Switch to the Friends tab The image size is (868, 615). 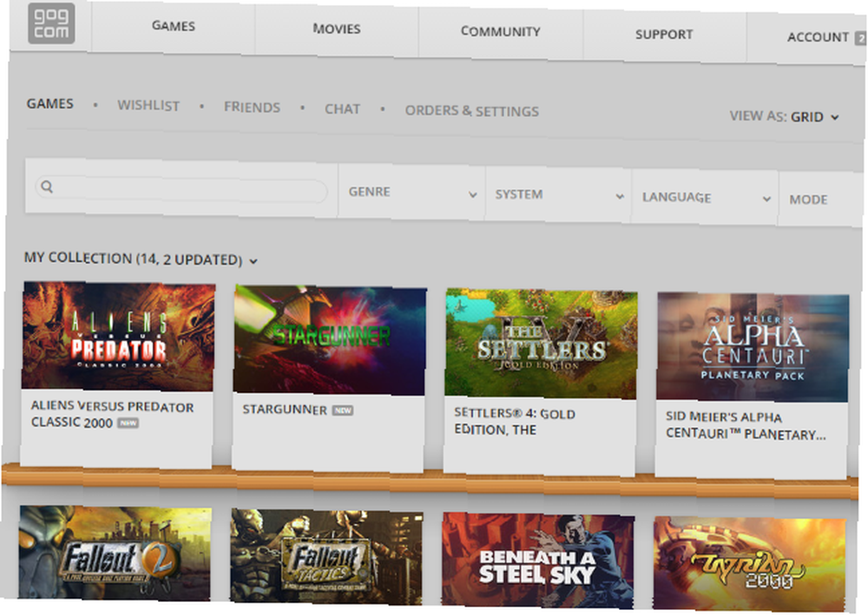(252, 108)
